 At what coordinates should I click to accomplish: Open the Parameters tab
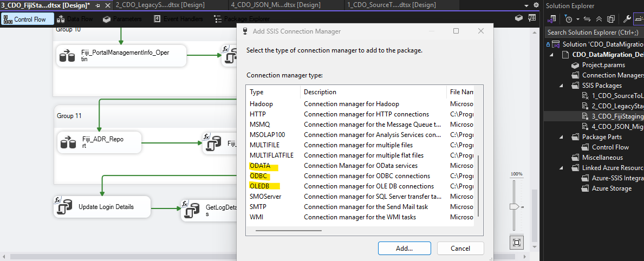coord(122,19)
